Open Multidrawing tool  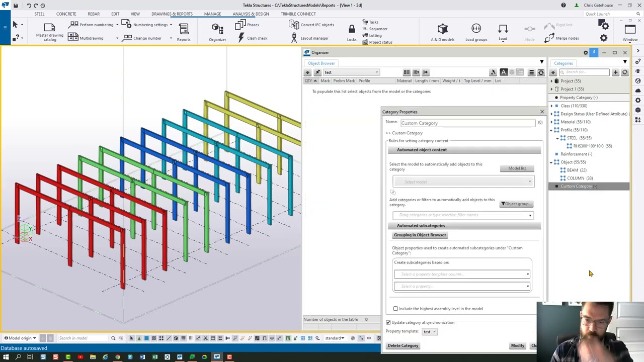[86, 38]
